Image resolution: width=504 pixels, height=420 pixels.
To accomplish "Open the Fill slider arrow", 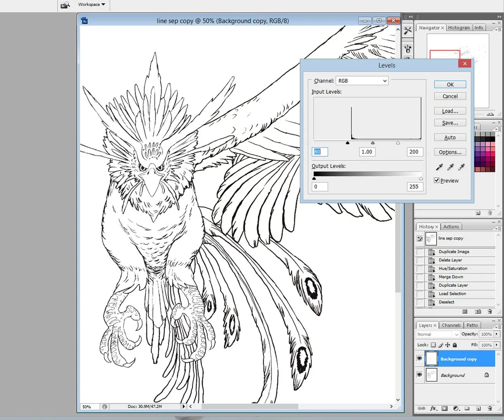I will (497, 345).
